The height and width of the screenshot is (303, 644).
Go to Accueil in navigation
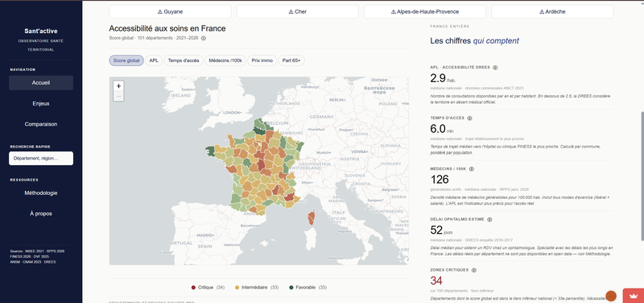(41, 83)
